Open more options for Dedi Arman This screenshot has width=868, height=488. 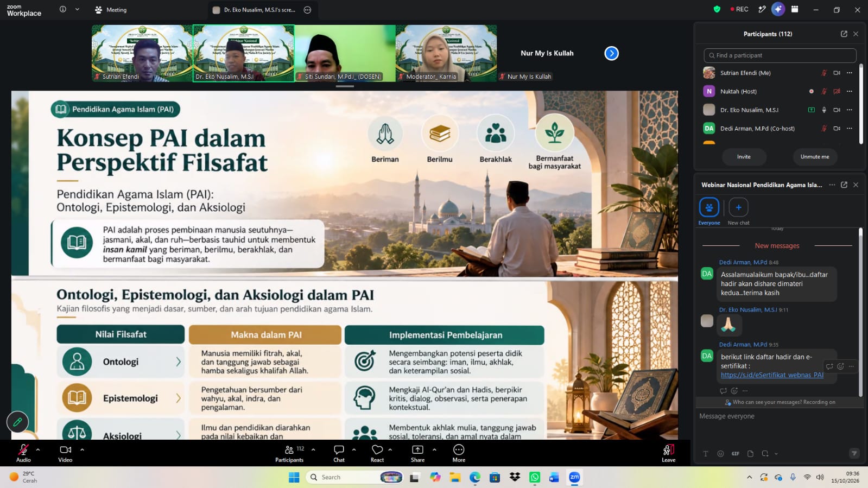pyautogui.click(x=850, y=129)
